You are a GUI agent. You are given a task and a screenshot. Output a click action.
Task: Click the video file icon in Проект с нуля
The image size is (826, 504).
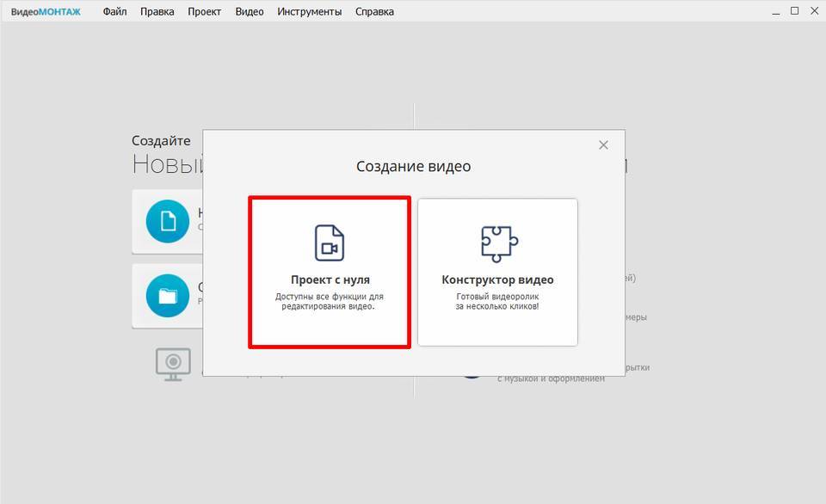[329, 243]
